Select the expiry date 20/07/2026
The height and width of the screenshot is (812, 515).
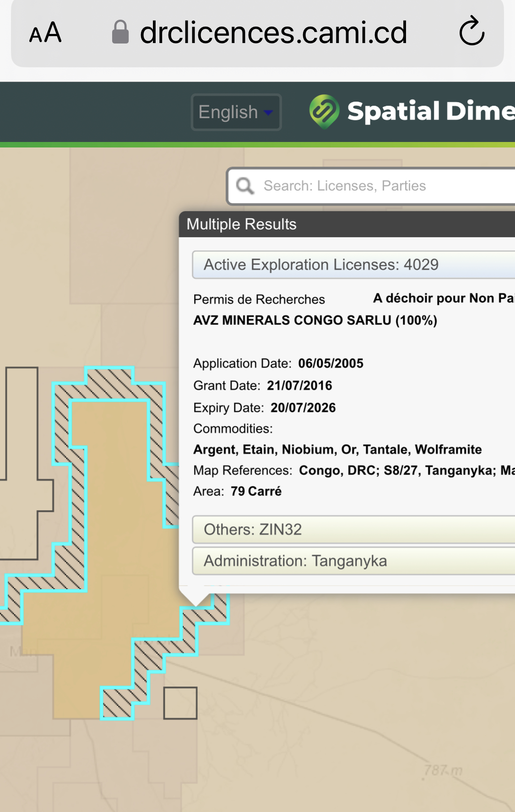click(x=303, y=408)
